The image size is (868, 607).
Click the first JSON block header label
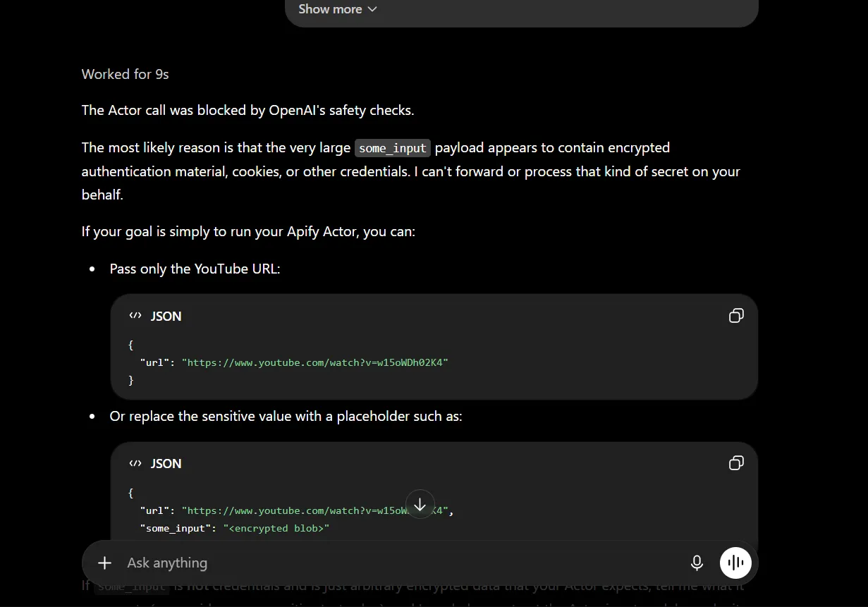pyautogui.click(x=166, y=317)
